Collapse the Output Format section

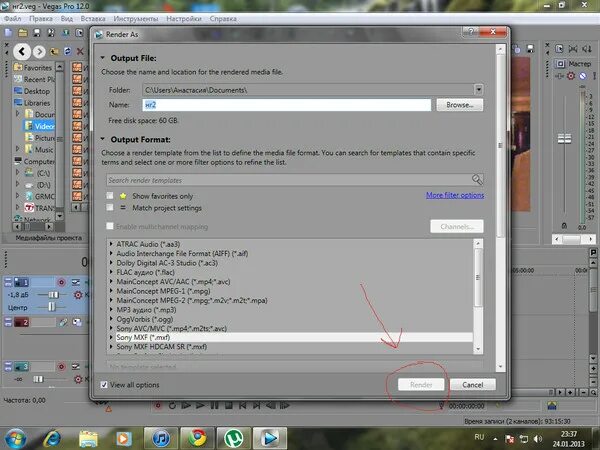[x=103, y=139]
